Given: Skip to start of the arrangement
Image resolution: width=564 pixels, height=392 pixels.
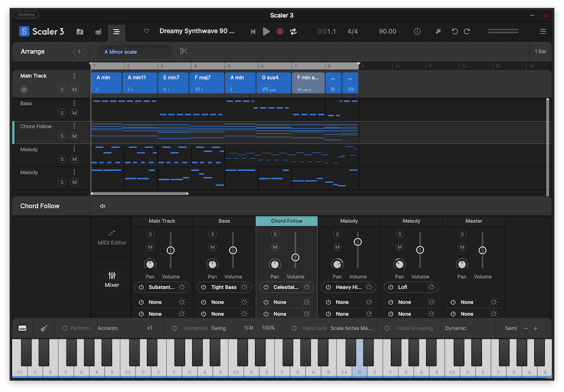Looking at the screenshot, I should pyautogui.click(x=253, y=31).
